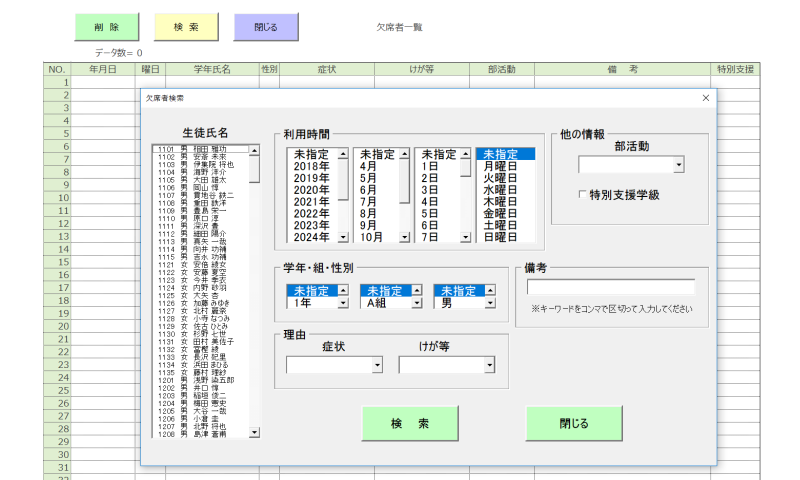This screenshot has width=800, height=480.
Task: Select 2018年 in the year list
Action: (x=312, y=166)
